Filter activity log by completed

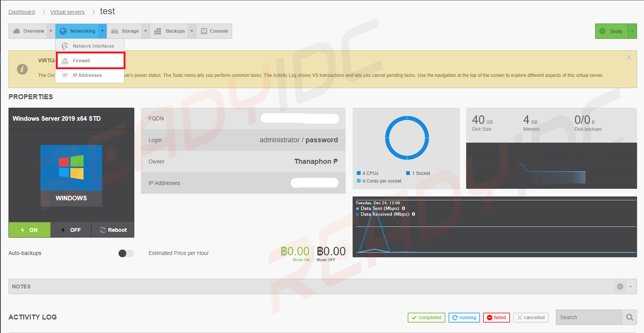coord(427,318)
